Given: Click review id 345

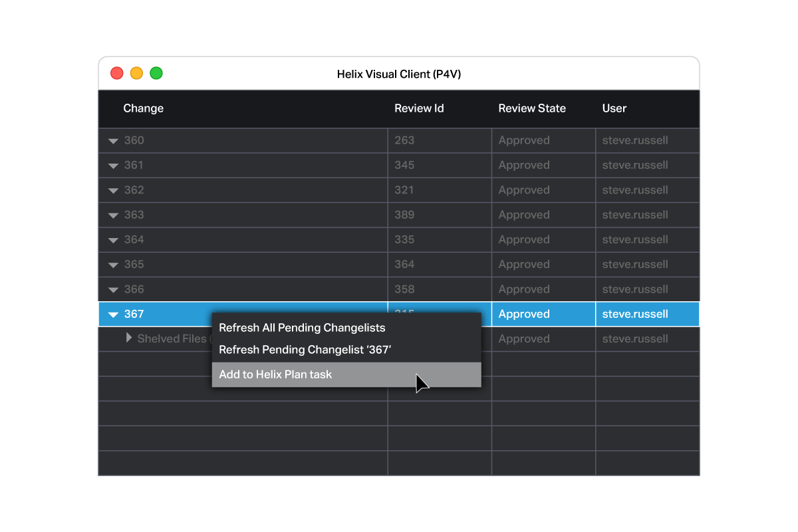Looking at the screenshot, I should pyautogui.click(x=404, y=165).
